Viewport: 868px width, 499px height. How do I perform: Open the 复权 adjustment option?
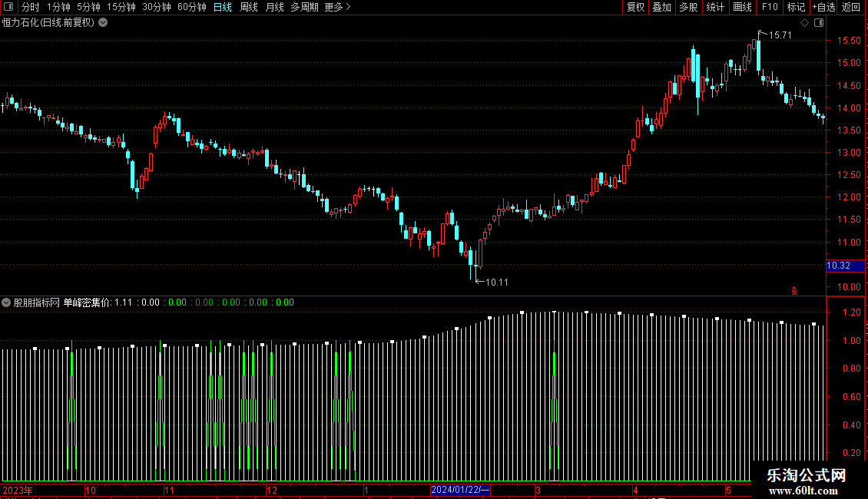[x=635, y=7]
